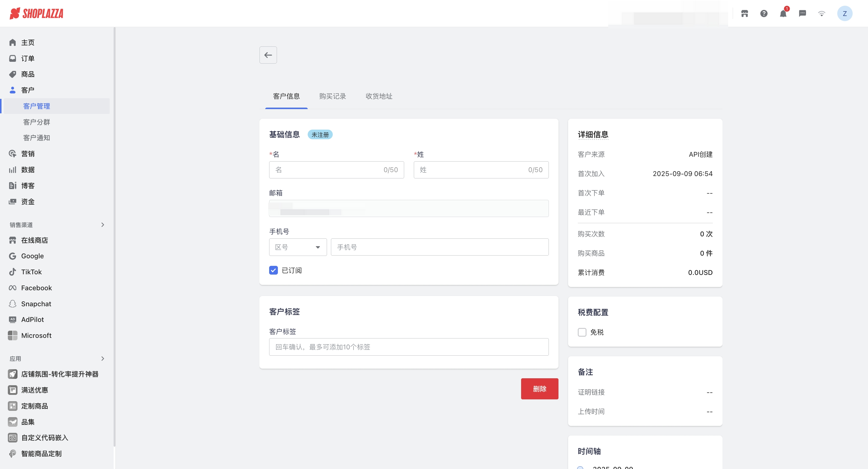Open the notifications bell icon
Screen dimensions: 868x469
click(x=783, y=14)
